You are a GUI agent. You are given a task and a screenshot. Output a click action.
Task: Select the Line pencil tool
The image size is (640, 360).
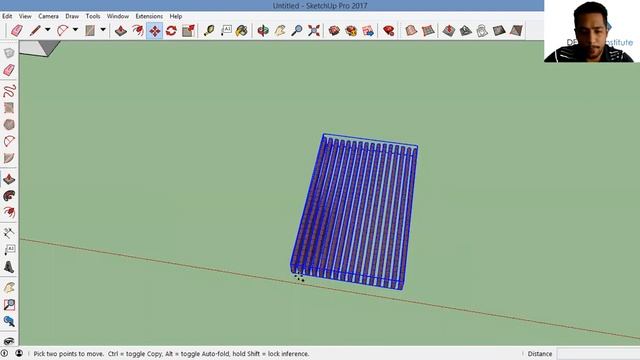tap(35, 31)
